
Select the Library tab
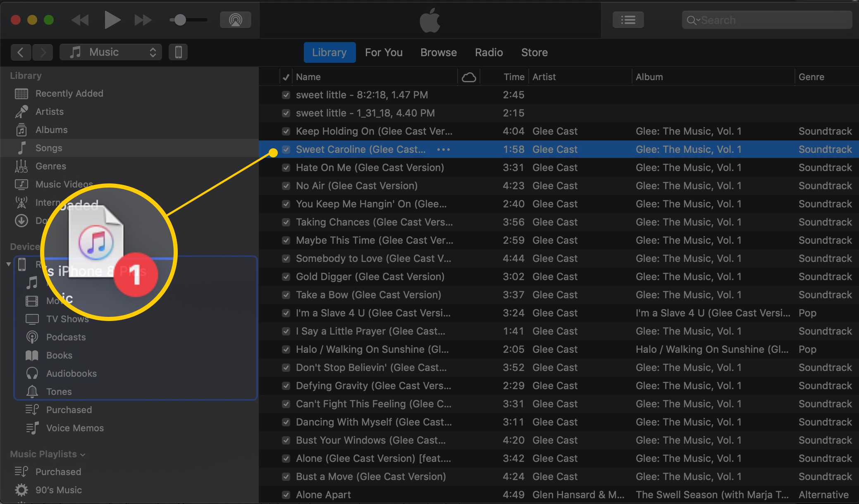click(x=329, y=52)
